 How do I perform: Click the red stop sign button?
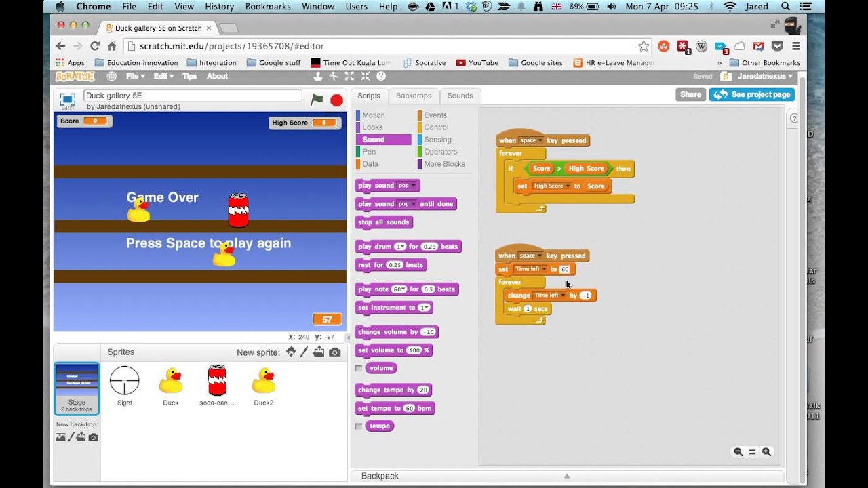tap(336, 100)
